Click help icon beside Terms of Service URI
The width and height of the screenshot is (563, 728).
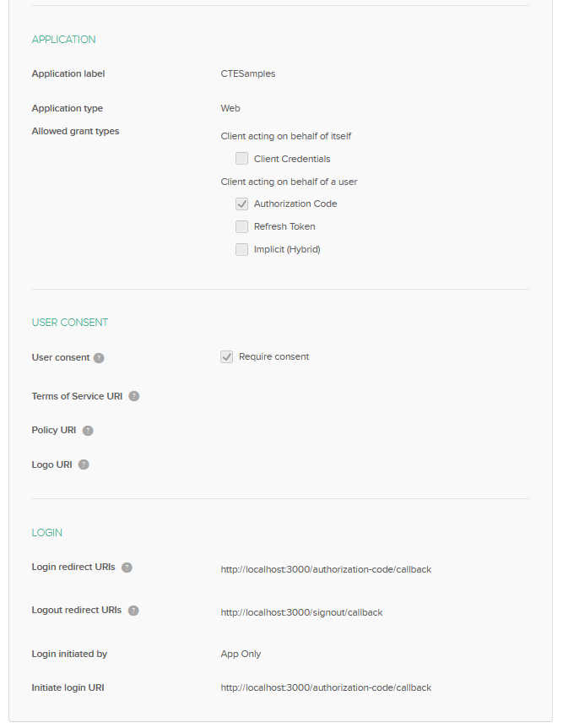(x=134, y=396)
